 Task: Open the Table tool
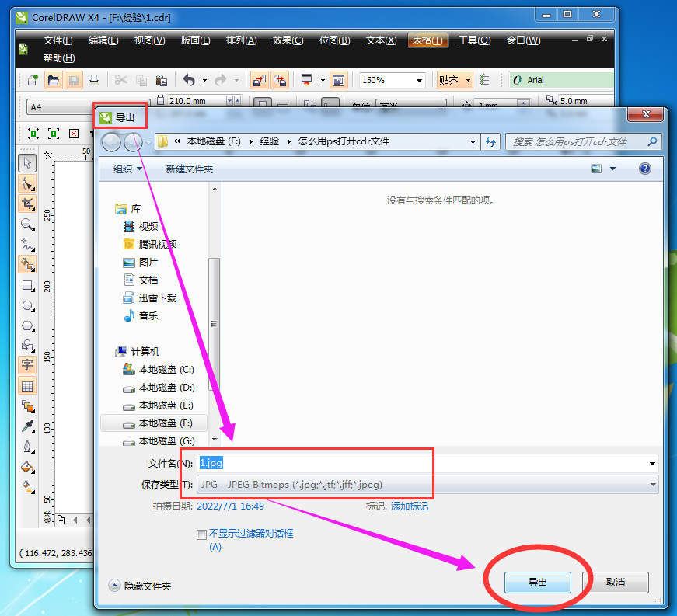(27, 385)
